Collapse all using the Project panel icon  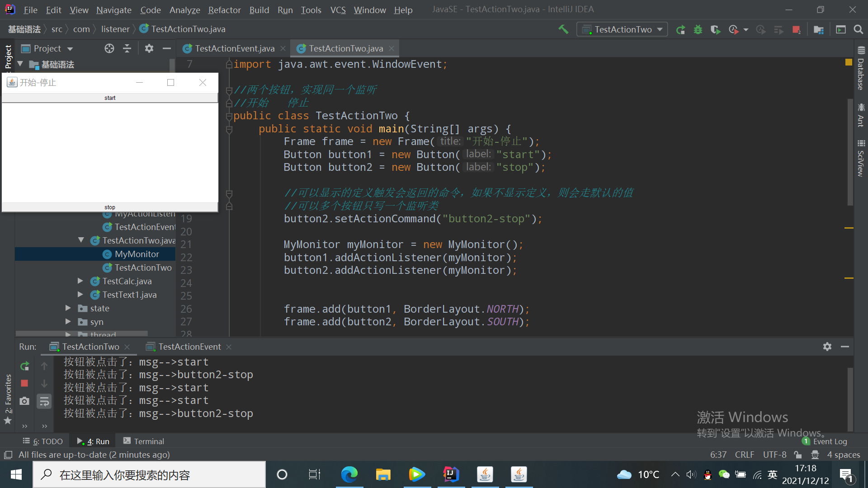(127, 48)
